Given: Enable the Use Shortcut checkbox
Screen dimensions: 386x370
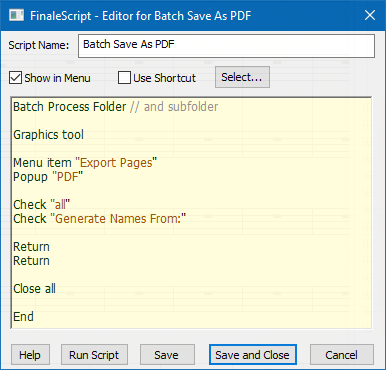Looking at the screenshot, I should click(124, 78).
